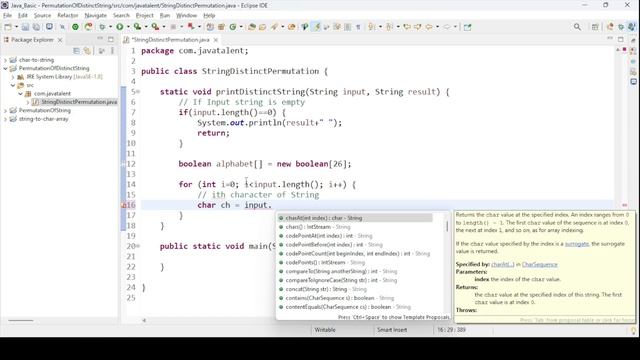
Task: Click the Save toolbar icon
Action: pyautogui.click(x=25, y=27)
